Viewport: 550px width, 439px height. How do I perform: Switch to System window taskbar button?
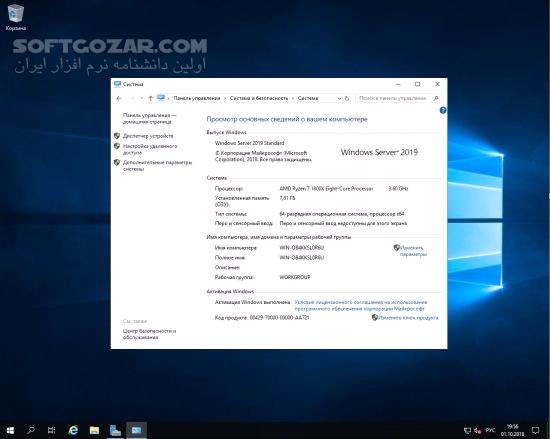tap(136, 430)
